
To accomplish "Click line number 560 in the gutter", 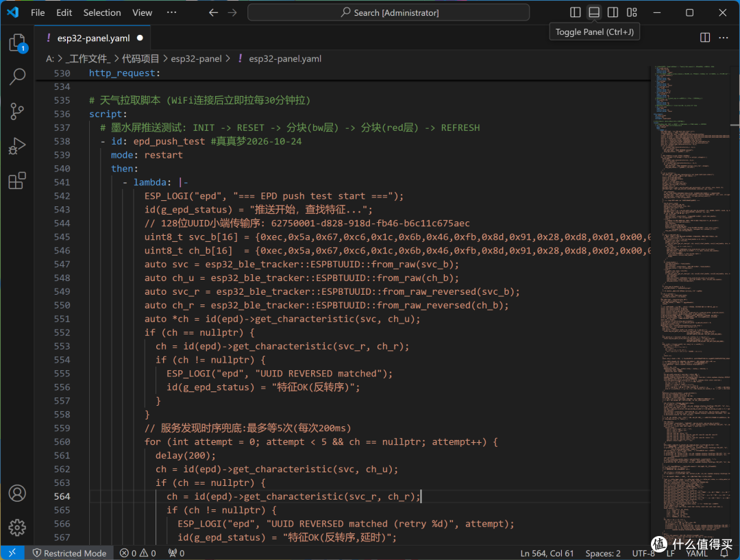I will [62, 442].
